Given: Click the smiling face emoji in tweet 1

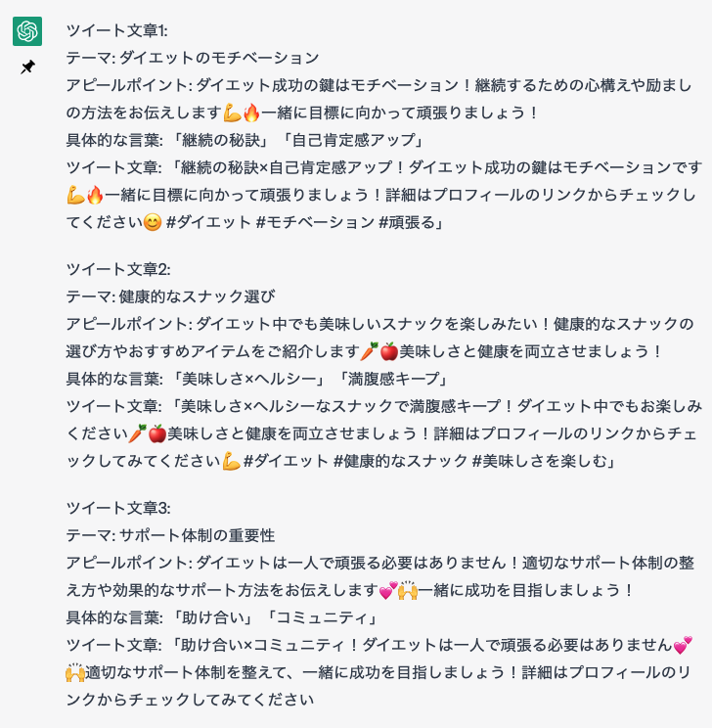Looking at the screenshot, I should pyautogui.click(x=153, y=222).
